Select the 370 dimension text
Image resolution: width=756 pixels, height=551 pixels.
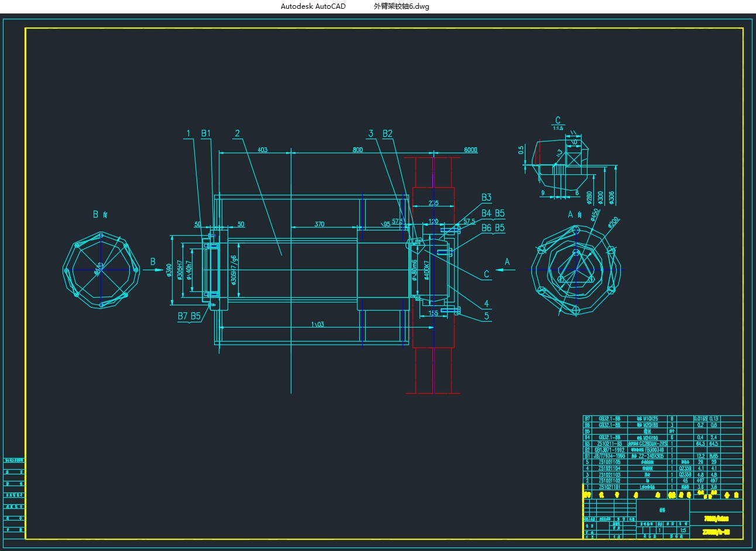(x=319, y=224)
